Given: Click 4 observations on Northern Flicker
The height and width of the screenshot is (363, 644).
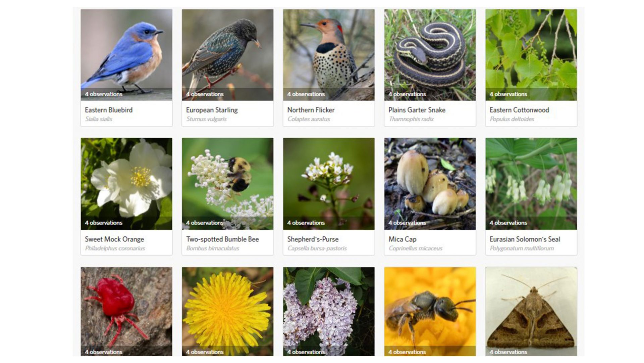Looking at the screenshot, I should point(306,94).
